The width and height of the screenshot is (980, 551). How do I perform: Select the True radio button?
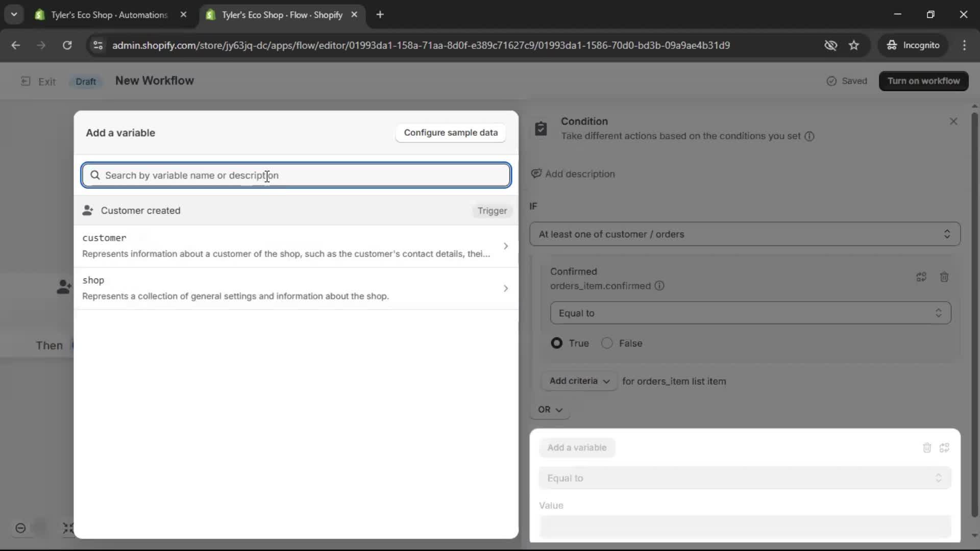556,343
